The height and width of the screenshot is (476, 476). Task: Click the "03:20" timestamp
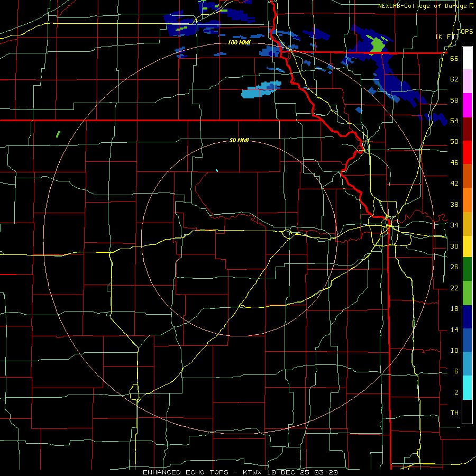[x=326, y=472]
